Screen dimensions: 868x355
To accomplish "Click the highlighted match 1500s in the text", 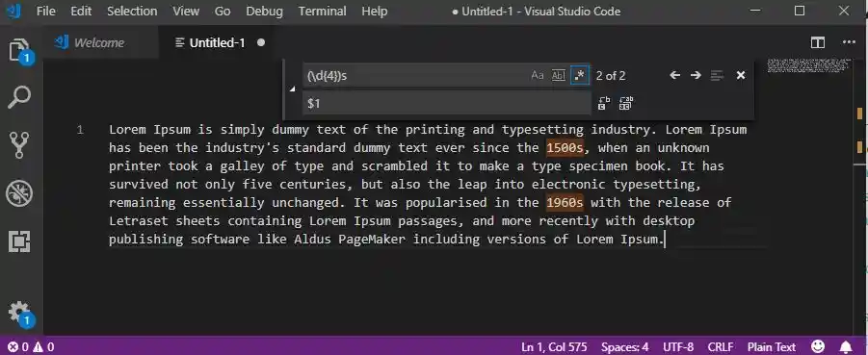I will tap(565, 147).
